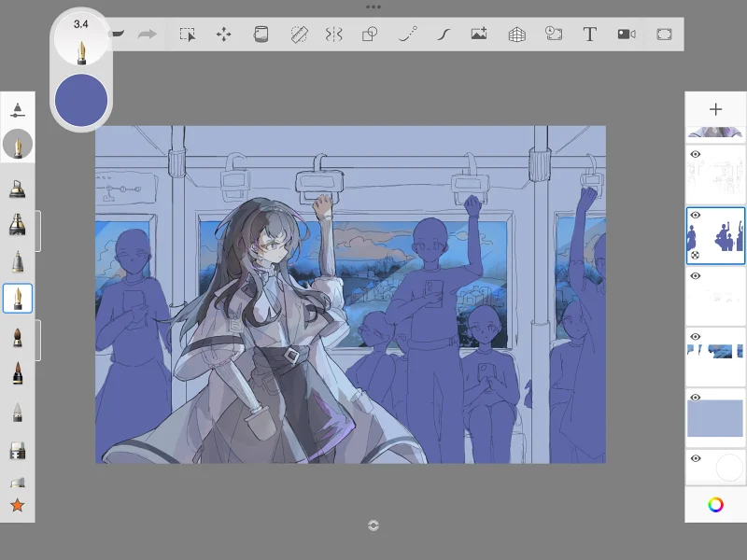Open the Ruler guide tool
The image size is (747, 560).
pos(299,35)
